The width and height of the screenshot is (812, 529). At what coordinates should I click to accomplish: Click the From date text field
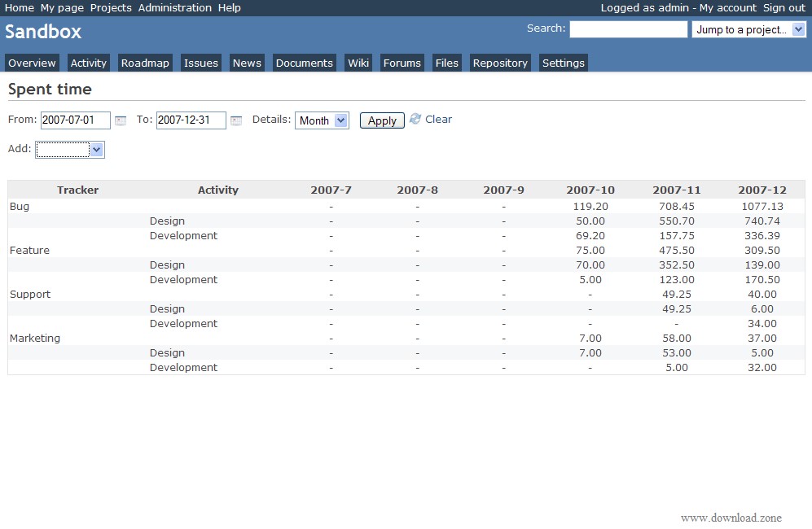click(75, 120)
